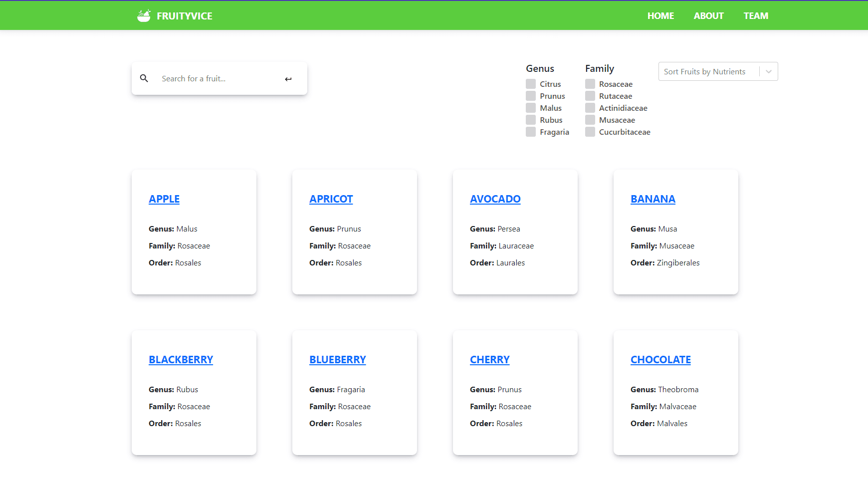Click the FRUITYVICE brand name in header
868x488 pixels.
pos(185,16)
